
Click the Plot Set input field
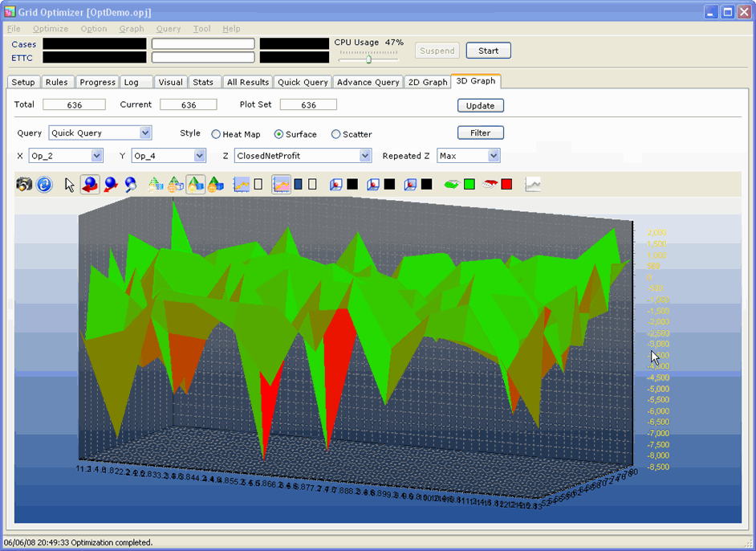(308, 105)
